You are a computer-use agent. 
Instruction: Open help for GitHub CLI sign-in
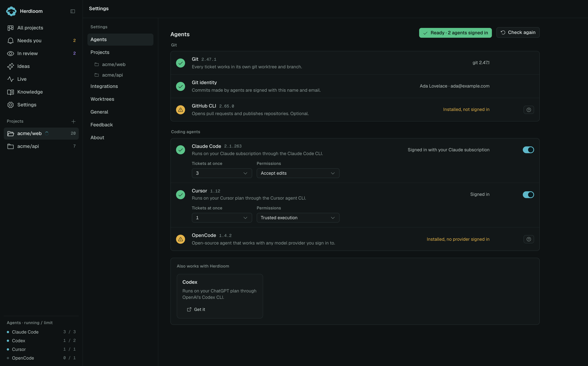tap(529, 110)
